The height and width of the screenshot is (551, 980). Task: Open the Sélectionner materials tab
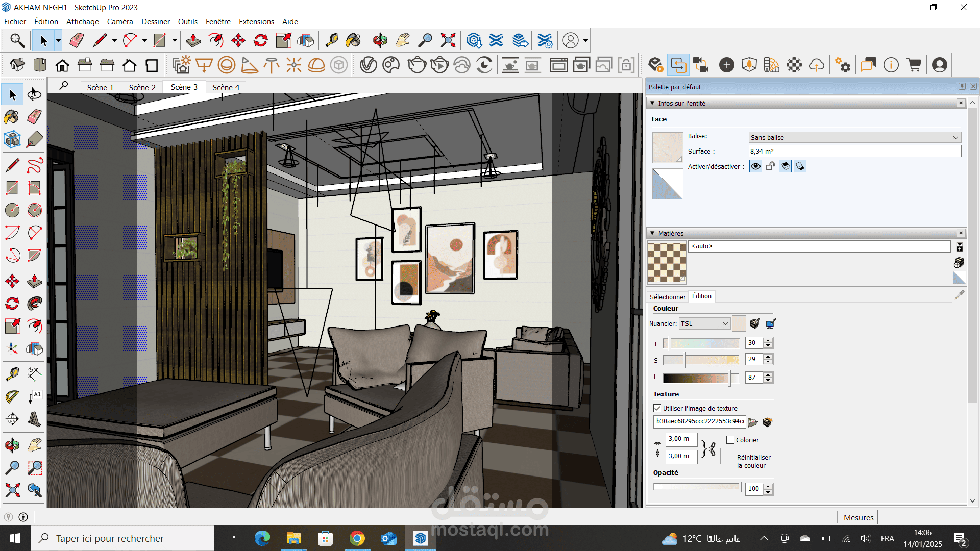668,297
